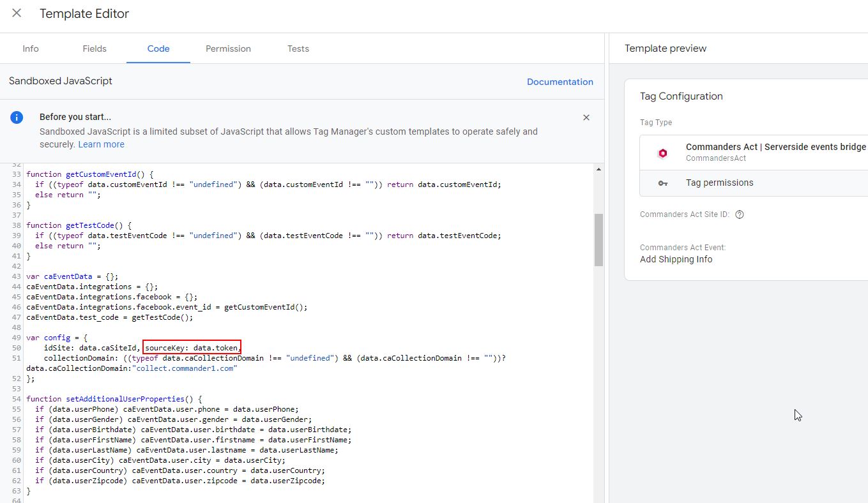Viewport: 868px width, 503px height.
Task: Open the Documentation link
Action: coord(560,82)
